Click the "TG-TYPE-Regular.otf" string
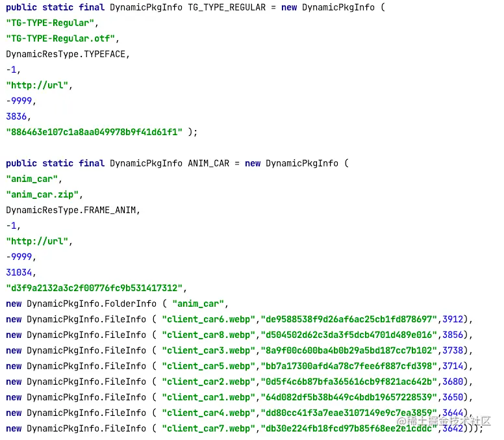Screen dimensions: 504x440 point(60,38)
